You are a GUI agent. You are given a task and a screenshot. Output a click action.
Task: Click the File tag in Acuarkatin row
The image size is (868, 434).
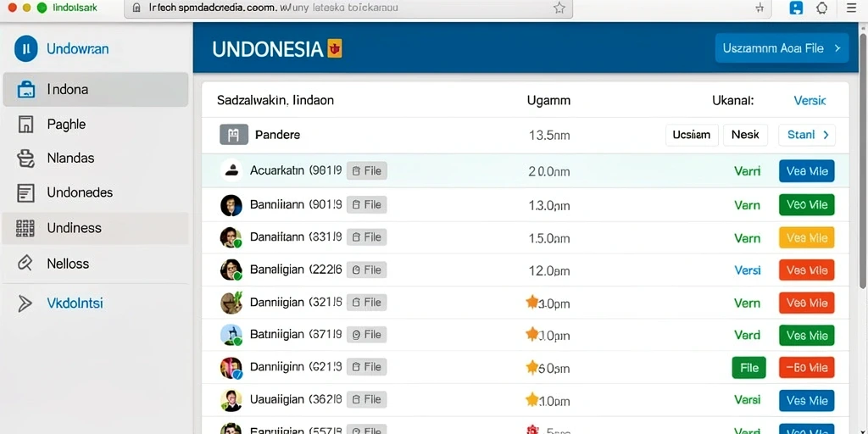[366, 171]
